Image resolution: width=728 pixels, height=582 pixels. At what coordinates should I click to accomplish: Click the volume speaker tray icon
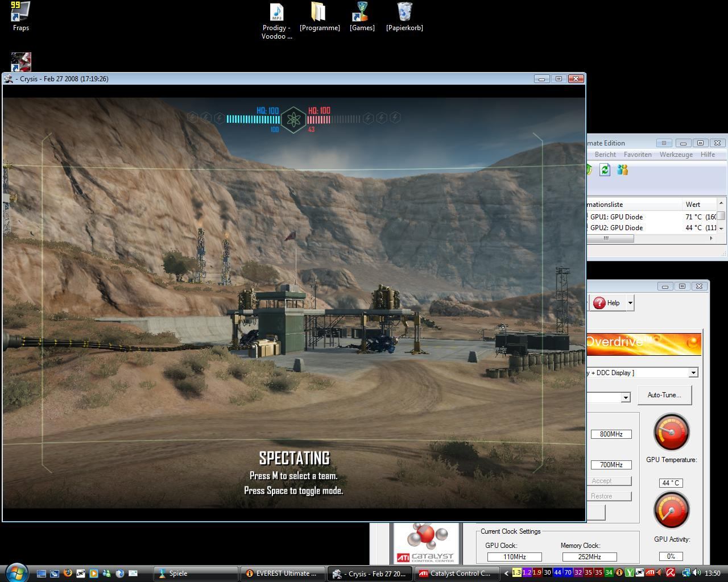[697, 573]
